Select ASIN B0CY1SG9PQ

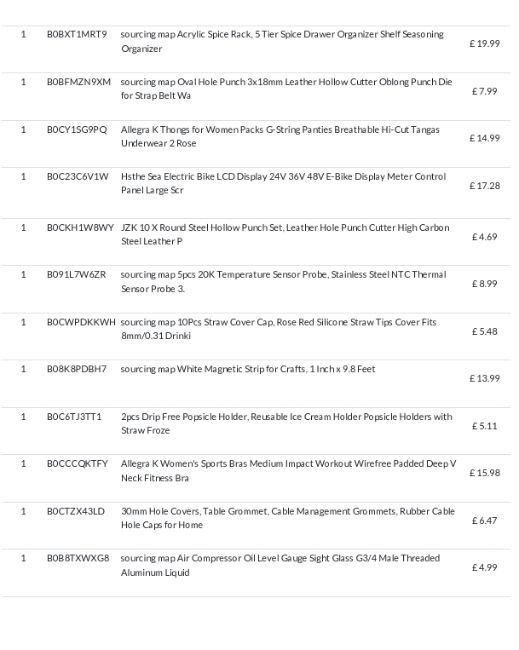[x=77, y=129]
